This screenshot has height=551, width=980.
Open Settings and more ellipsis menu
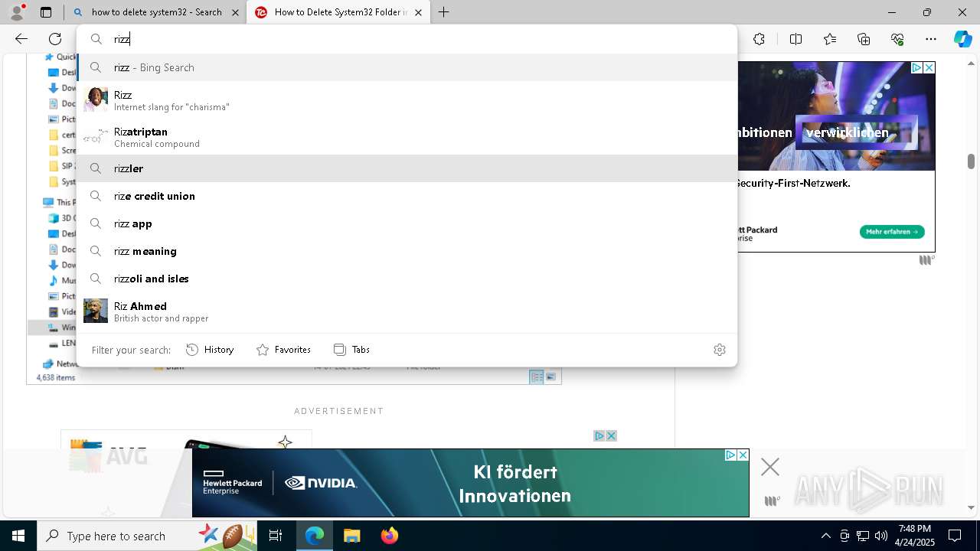[931, 39]
